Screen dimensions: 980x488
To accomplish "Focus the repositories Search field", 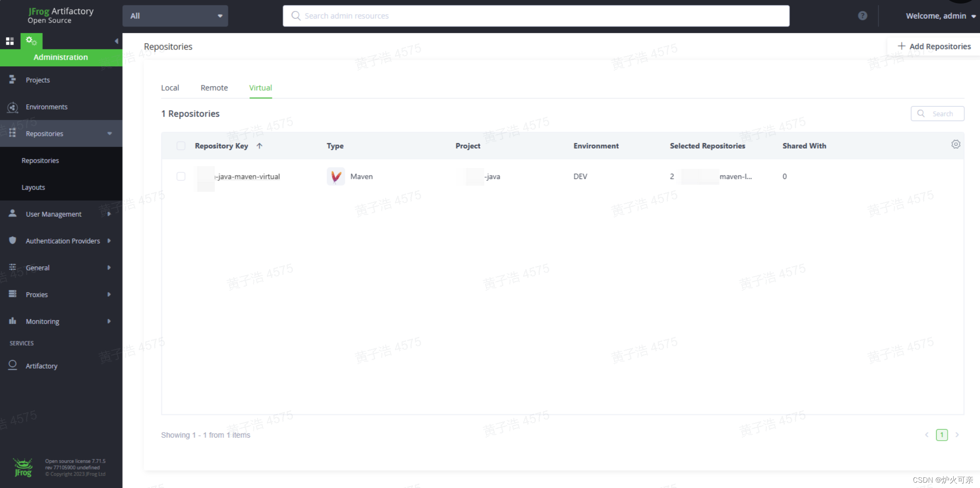I will click(938, 114).
